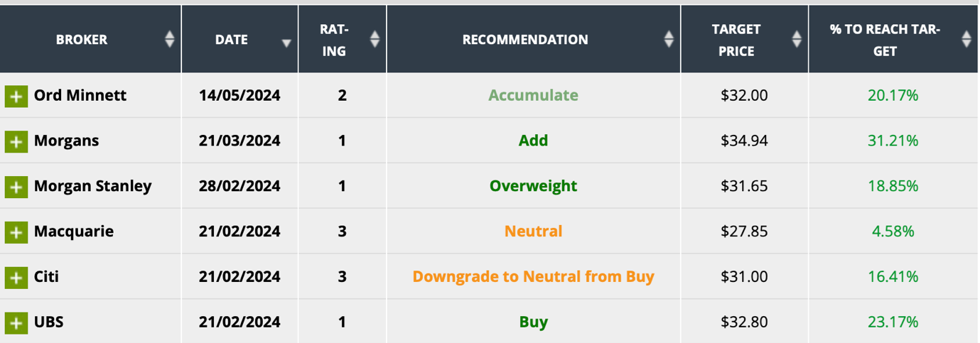This screenshot has height=343, width=980.
Task: Click Downgrade to Neutral from Buy
Action: 533,276
